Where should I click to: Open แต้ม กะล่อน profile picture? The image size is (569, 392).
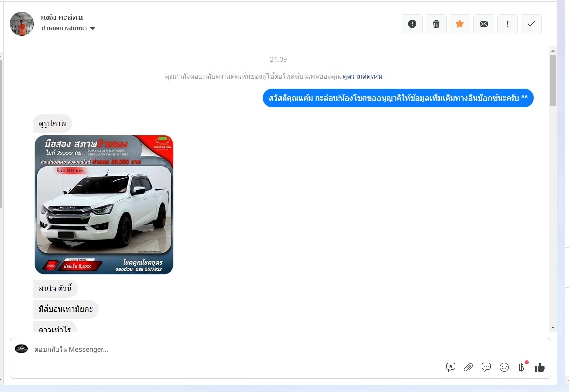click(22, 24)
